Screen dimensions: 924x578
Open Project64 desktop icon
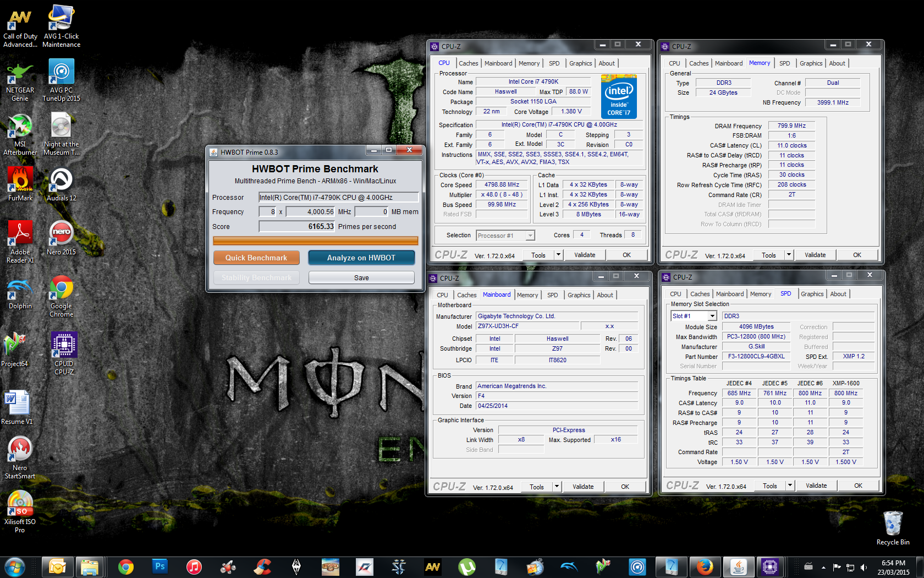(14, 350)
